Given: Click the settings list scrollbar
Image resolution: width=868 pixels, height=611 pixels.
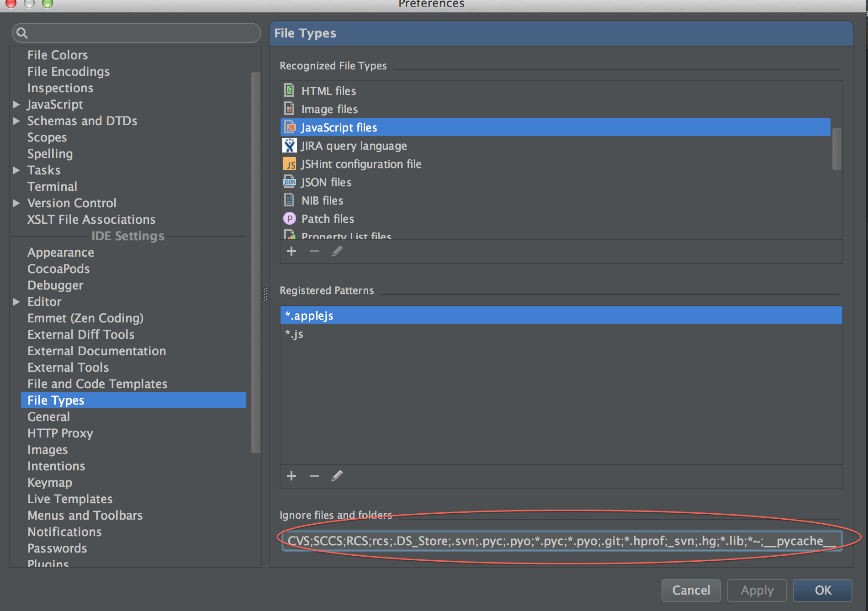Looking at the screenshot, I should tap(255, 263).
